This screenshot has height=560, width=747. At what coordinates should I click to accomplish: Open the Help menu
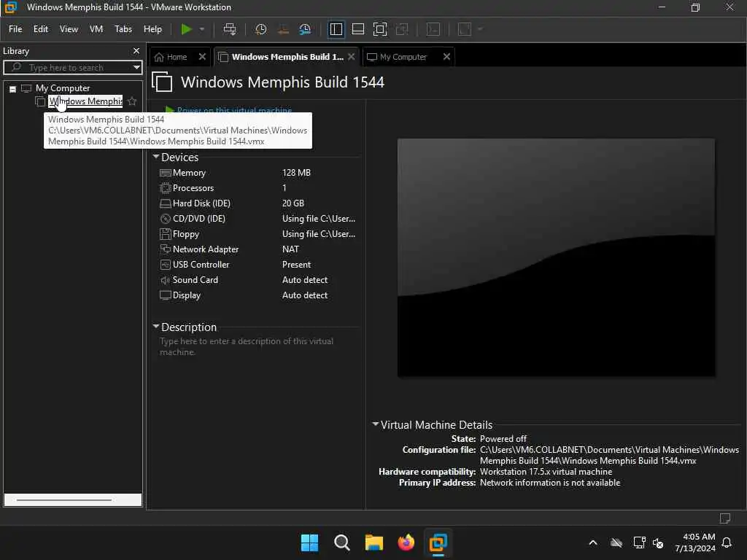coord(152,29)
